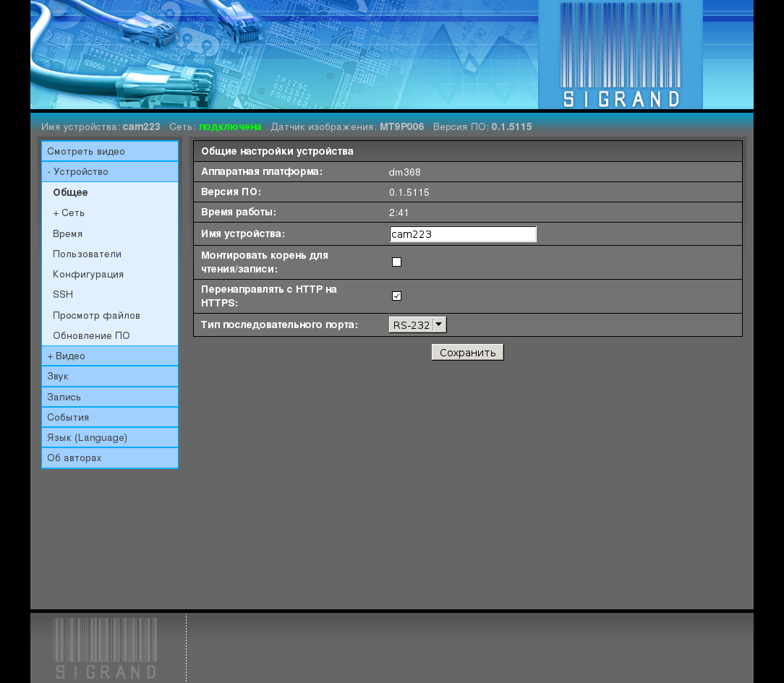The height and width of the screenshot is (683, 784).
Task: Click the SIGRAND barcode logo in header
Action: tap(621, 54)
